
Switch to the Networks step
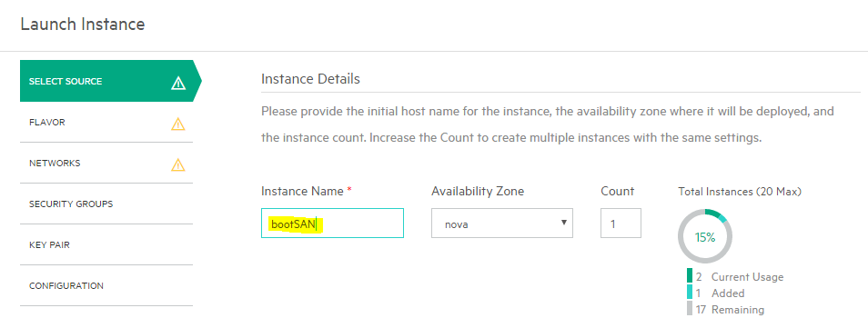(x=106, y=164)
